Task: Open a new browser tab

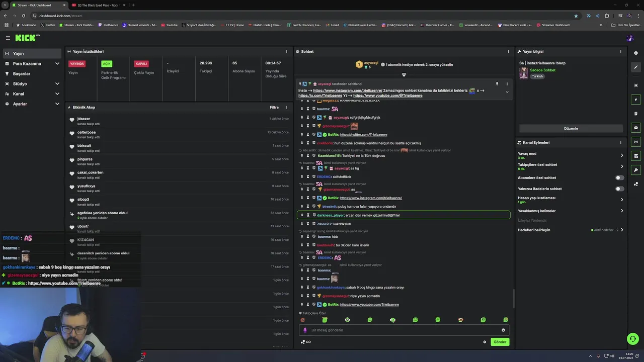Action: [133, 5]
